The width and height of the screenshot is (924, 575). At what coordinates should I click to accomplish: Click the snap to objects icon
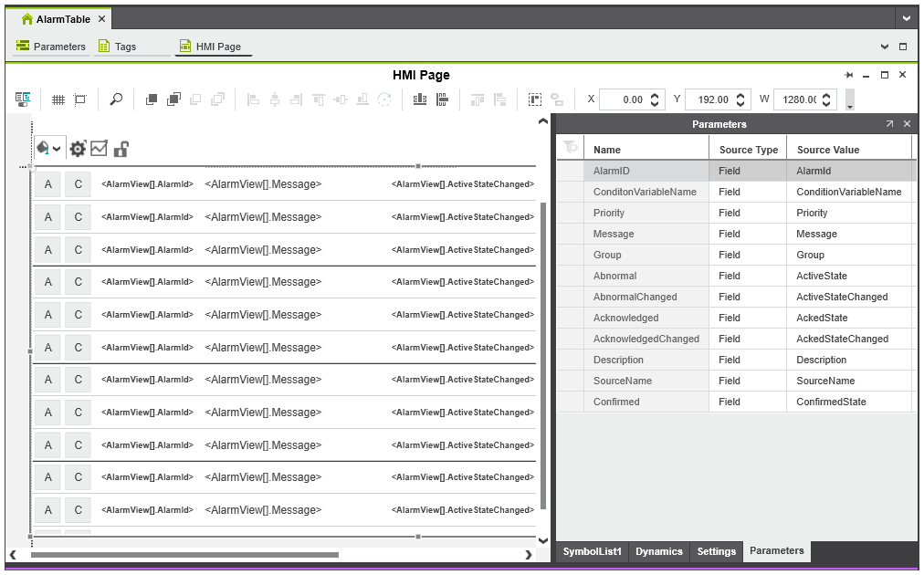pyautogui.click(x=80, y=99)
